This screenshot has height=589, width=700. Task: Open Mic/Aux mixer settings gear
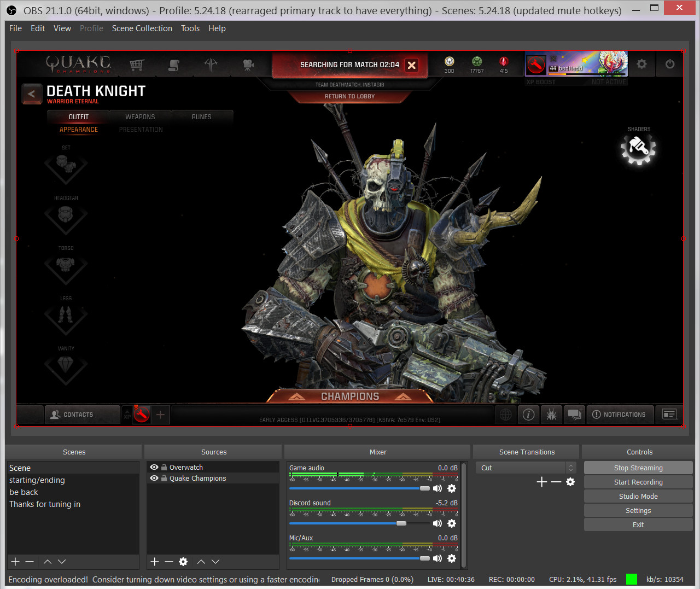[x=452, y=558]
